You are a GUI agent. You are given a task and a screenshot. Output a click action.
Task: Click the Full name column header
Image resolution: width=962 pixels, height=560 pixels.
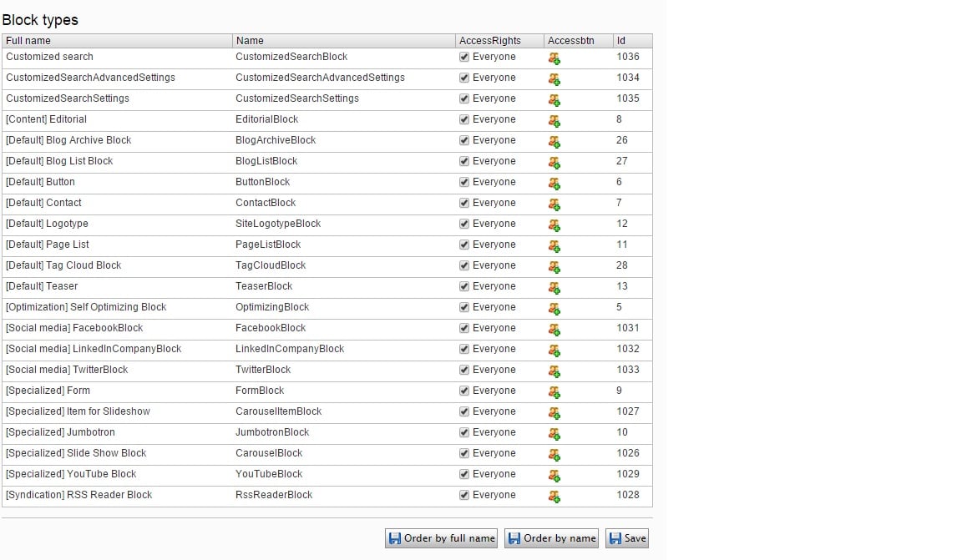click(117, 41)
